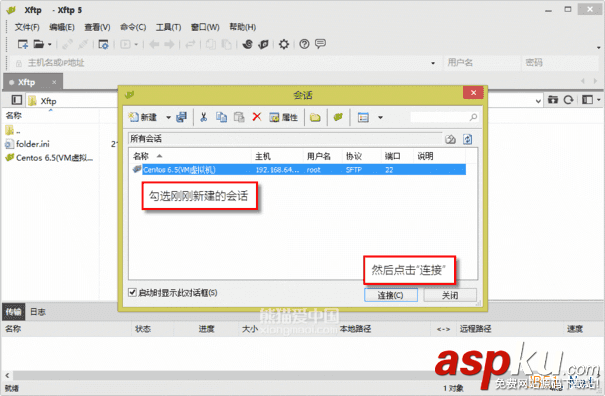This screenshot has height=396, width=605.
Task: Click the main window refresh icon at right
Action: coord(568,100)
